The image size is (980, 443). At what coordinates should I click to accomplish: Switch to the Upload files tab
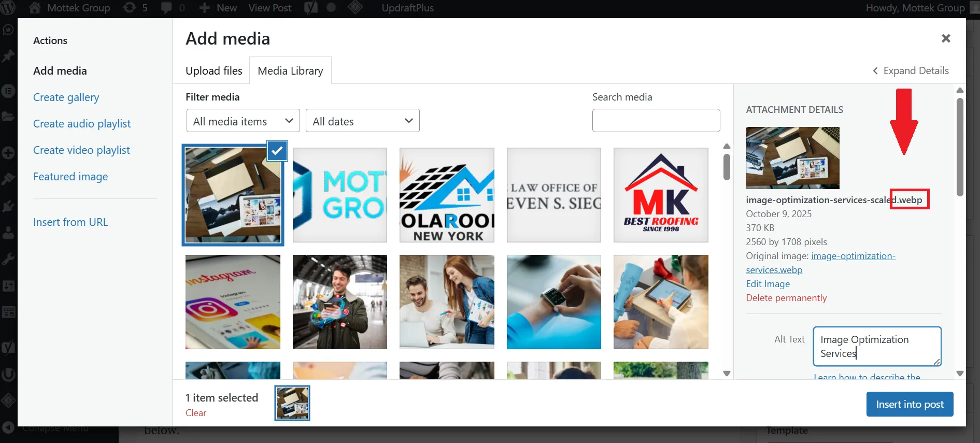pyautogui.click(x=214, y=70)
